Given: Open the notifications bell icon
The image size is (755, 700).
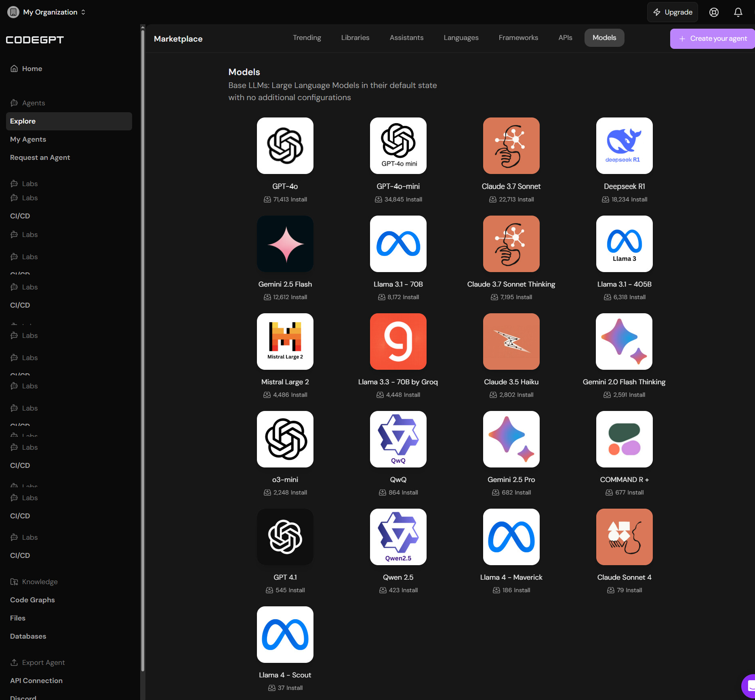Looking at the screenshot, I should pos(738,12).
